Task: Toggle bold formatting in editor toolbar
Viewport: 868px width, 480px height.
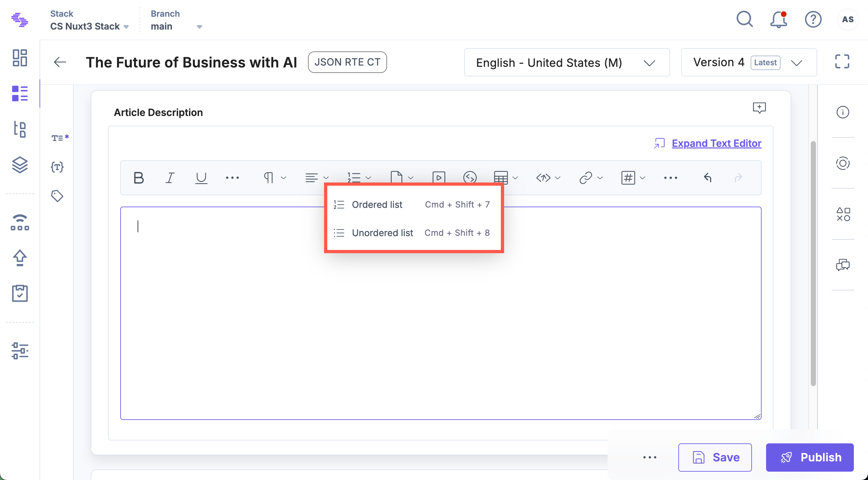Action: (x=139, y=178)
